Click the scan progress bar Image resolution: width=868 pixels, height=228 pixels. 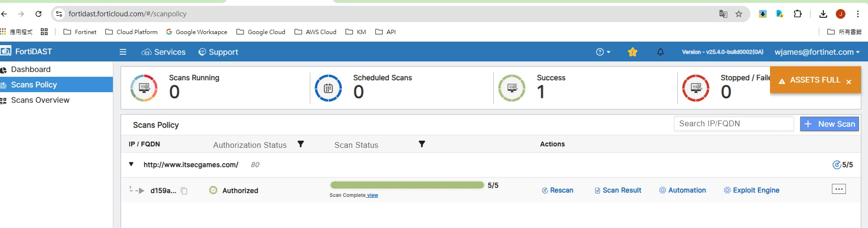click(407, 185)
